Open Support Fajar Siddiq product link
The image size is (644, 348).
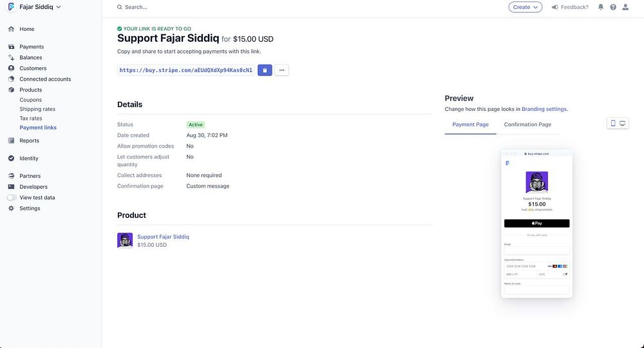coord(163,237)
